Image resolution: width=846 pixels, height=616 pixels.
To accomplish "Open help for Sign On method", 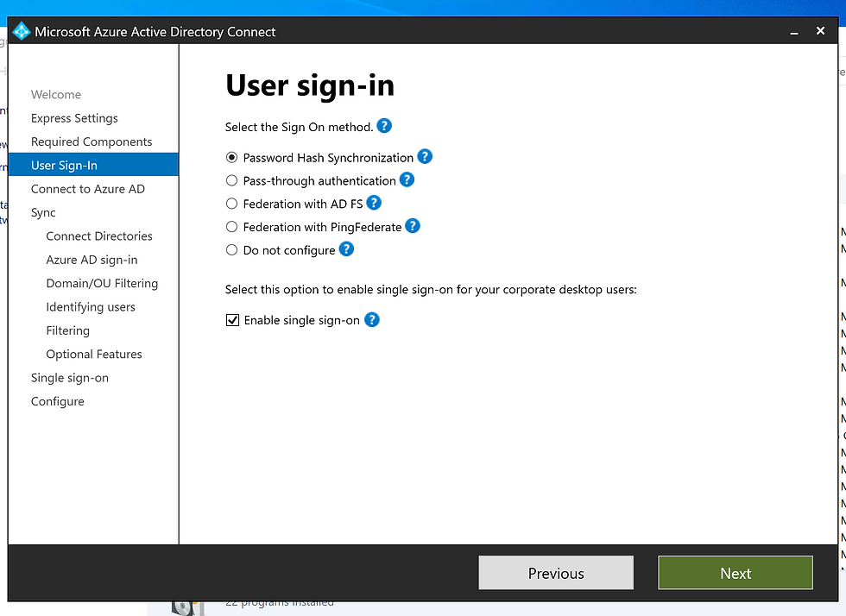I will pos(383,126).
